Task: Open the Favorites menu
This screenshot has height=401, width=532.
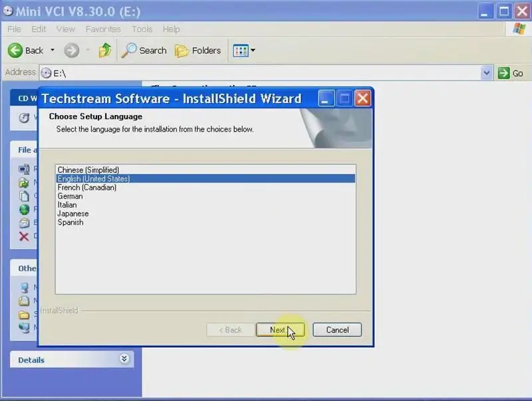Action: (x=103, y=29)
